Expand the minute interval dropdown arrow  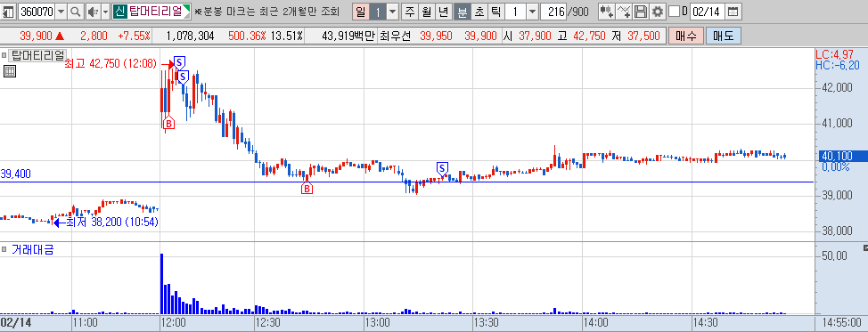point(532,11)
